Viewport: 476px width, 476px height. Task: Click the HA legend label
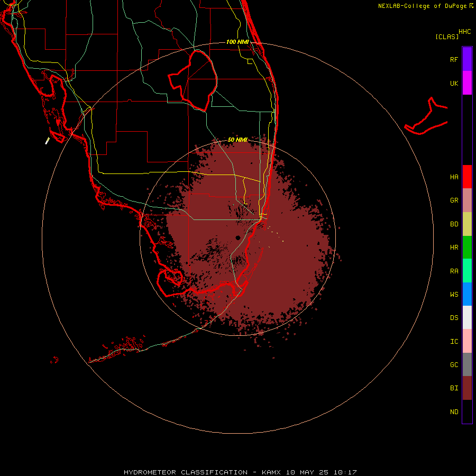[x=454, y=177]
